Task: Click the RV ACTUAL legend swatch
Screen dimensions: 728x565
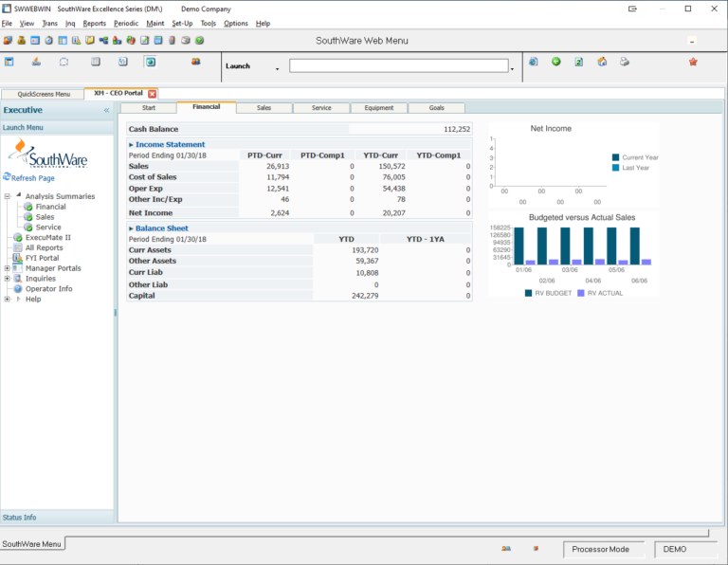Action: point(581,293)
